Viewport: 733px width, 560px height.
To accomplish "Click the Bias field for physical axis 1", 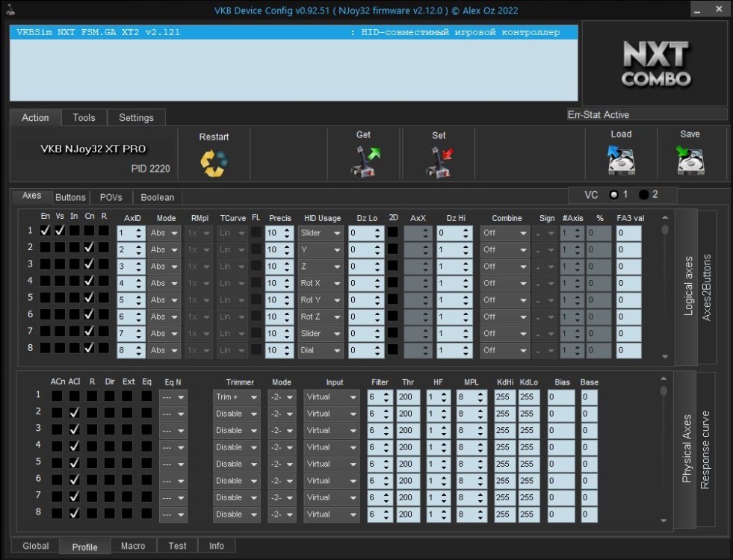I will [x=560, y=396].
